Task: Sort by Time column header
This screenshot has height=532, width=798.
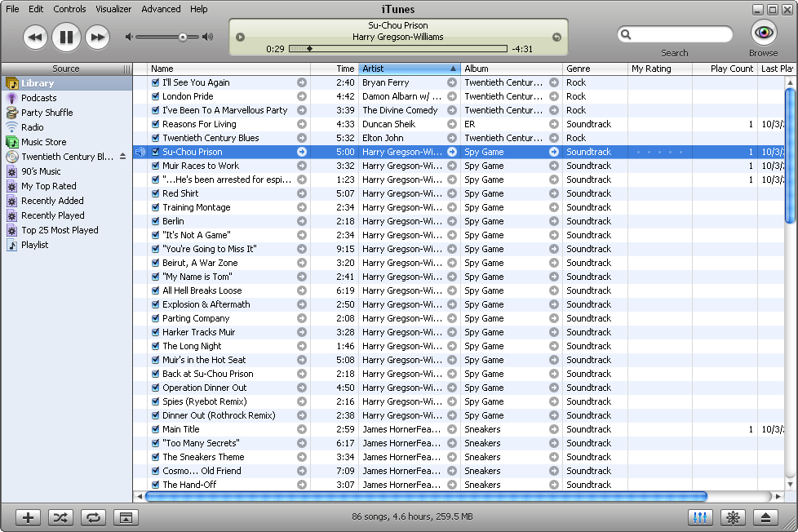Action: coord(335,69)
